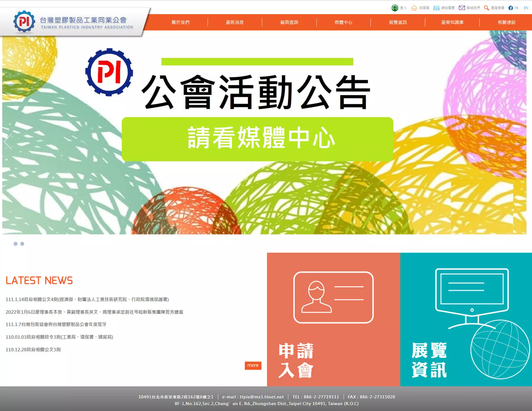Click the PI gear logo in banner
This screenshot has width=532, height=411.
(x=109, y=72)
